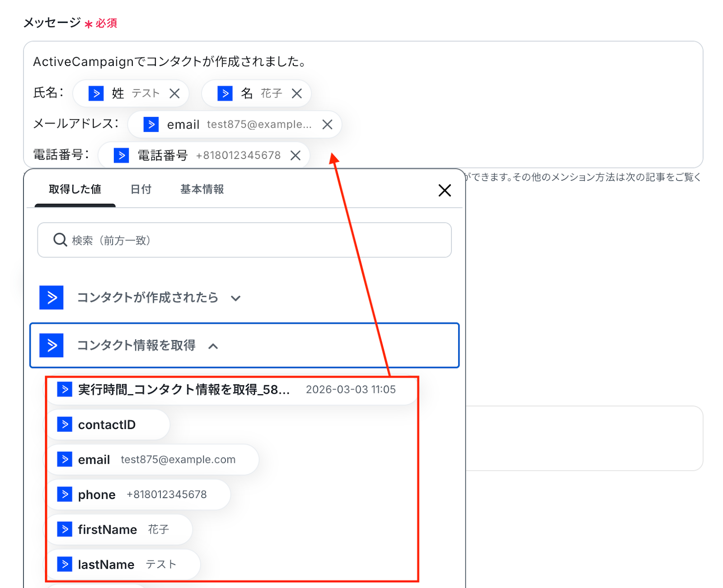Close the 取得した値 picker panel
The width and height of the screenshot is (723, 588).
coord(445,191)
